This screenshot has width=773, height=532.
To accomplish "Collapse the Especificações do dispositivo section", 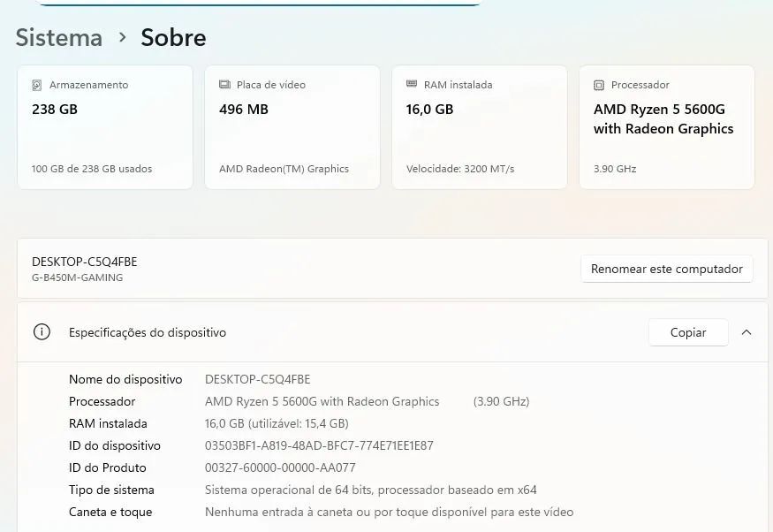I will click(x=746, y=332).
